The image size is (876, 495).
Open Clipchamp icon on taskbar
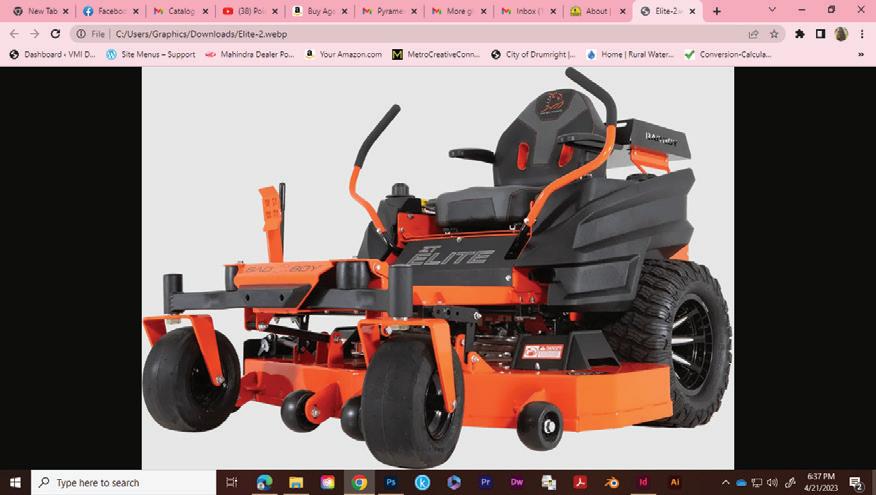(454, 482)
